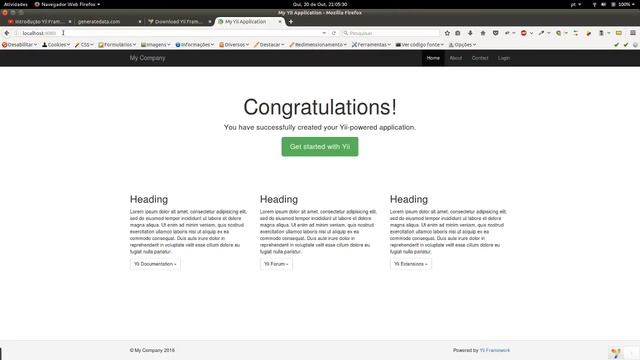Expand the Formulários developer menu
Screen dimensions: 640x360
tap(117, 44)
